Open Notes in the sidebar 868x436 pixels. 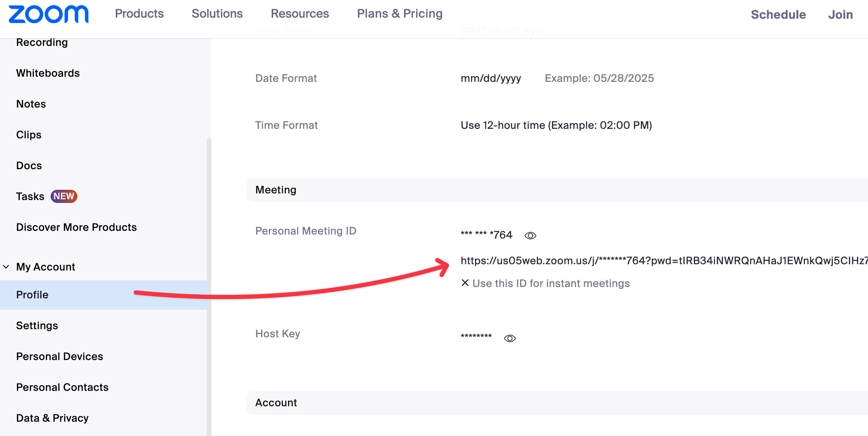click(31, 104)
